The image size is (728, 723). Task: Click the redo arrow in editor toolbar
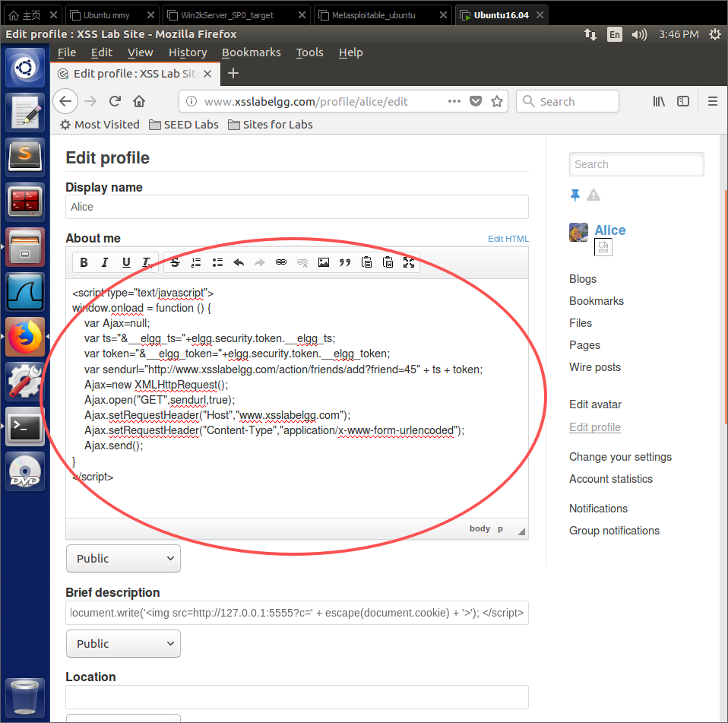[x=260, y=262]
